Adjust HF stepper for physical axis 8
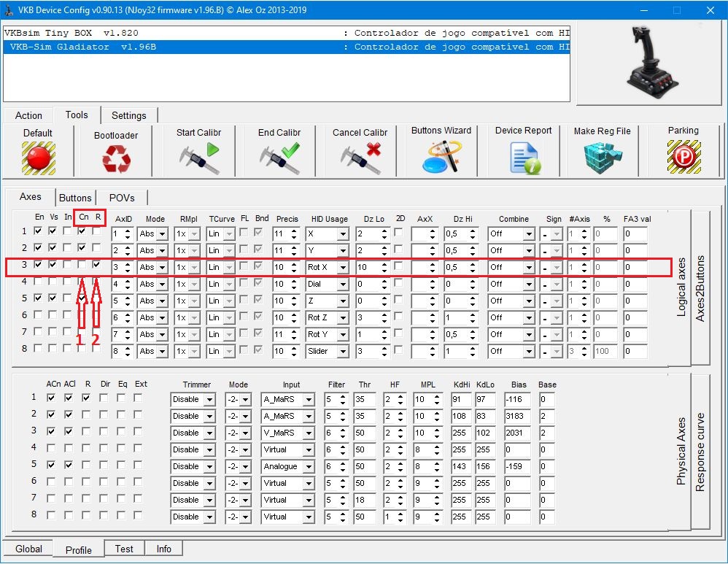Image resolution: width=728 pixels, height=564 pixels. click(400, 517)
